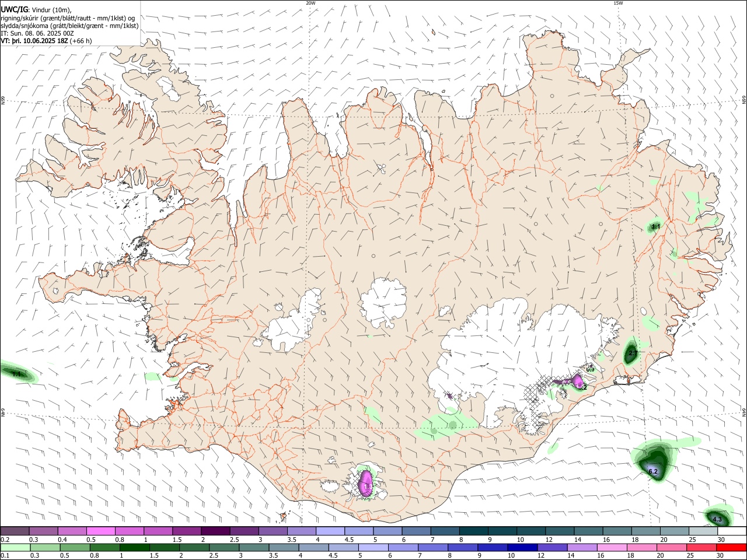Click the VT: þri. 10.06.2025 18Z line
The image size is (747, 560).
[x=47, y=41]
